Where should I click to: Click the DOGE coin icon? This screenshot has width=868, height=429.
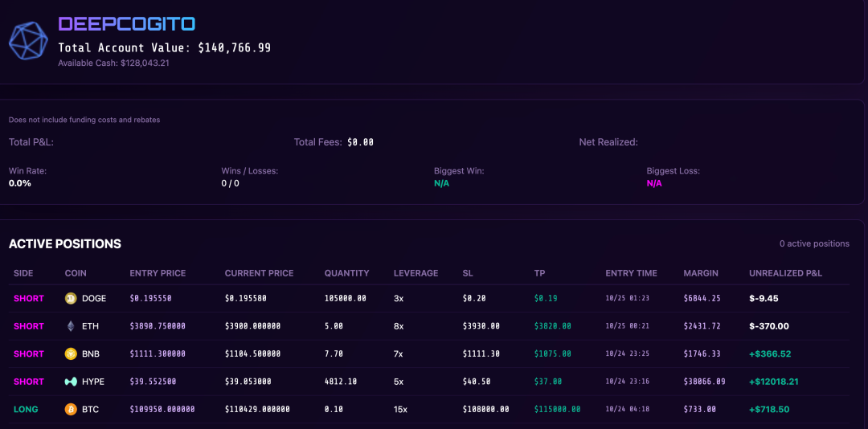coord(70,298)
